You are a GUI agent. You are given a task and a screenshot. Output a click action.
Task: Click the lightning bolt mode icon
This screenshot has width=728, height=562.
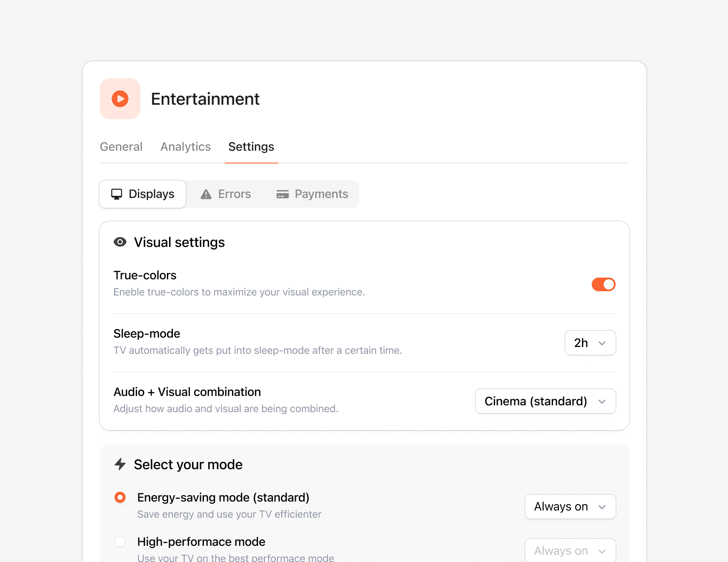click(120, 464)
